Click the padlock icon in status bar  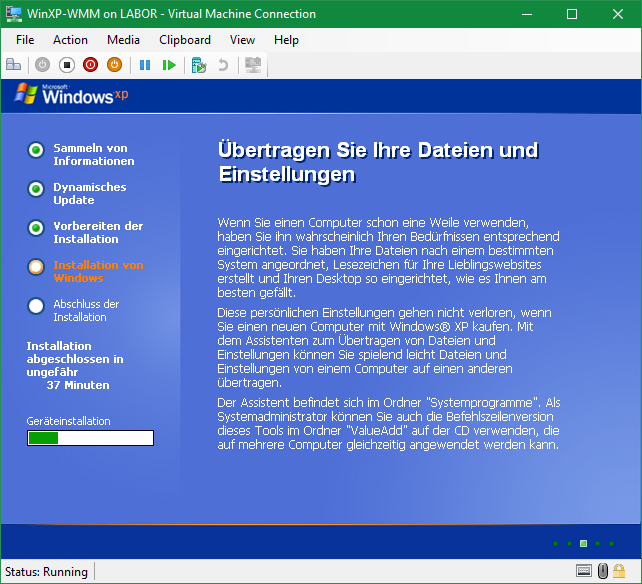click(x=620, y=572)
